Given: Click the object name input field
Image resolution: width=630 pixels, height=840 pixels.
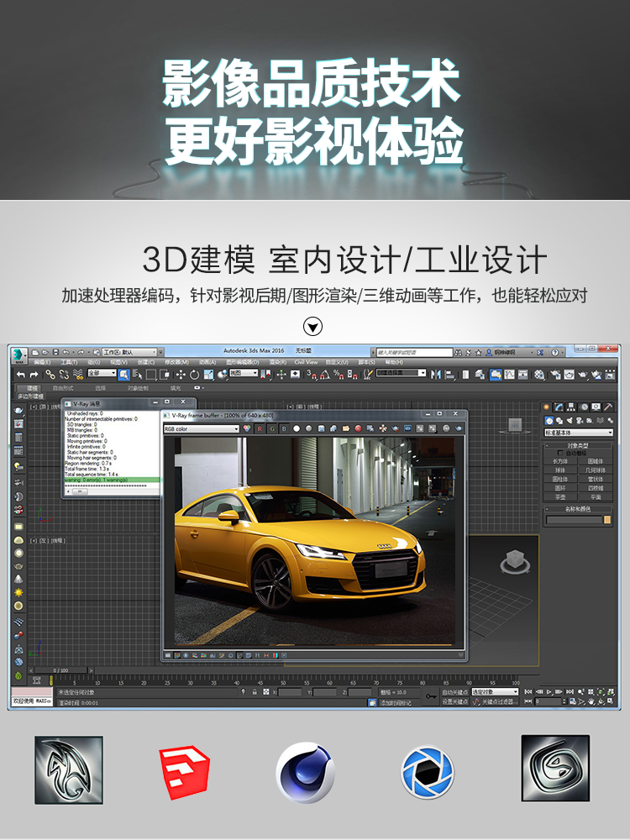Looking at the screenshot, I should 575,520.
